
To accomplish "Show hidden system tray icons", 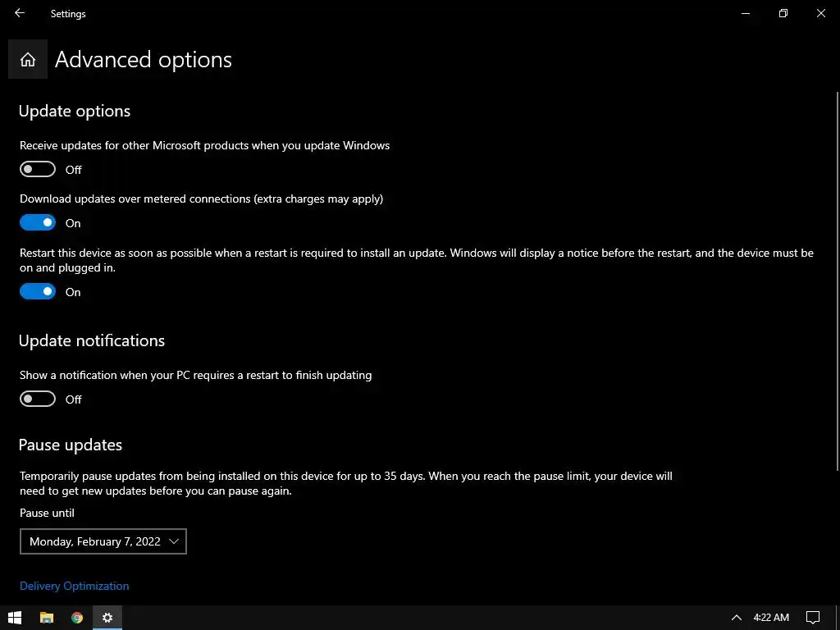I will (736, 618).
